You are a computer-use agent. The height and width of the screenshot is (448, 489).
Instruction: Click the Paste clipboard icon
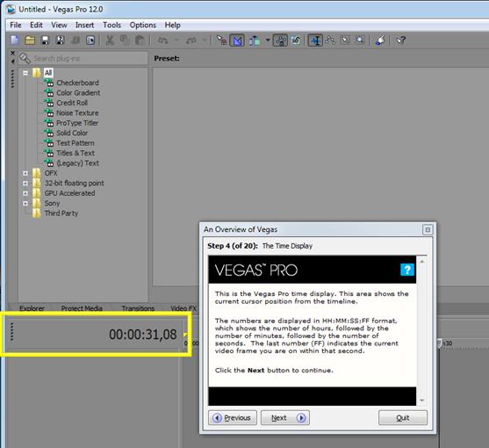140,40
